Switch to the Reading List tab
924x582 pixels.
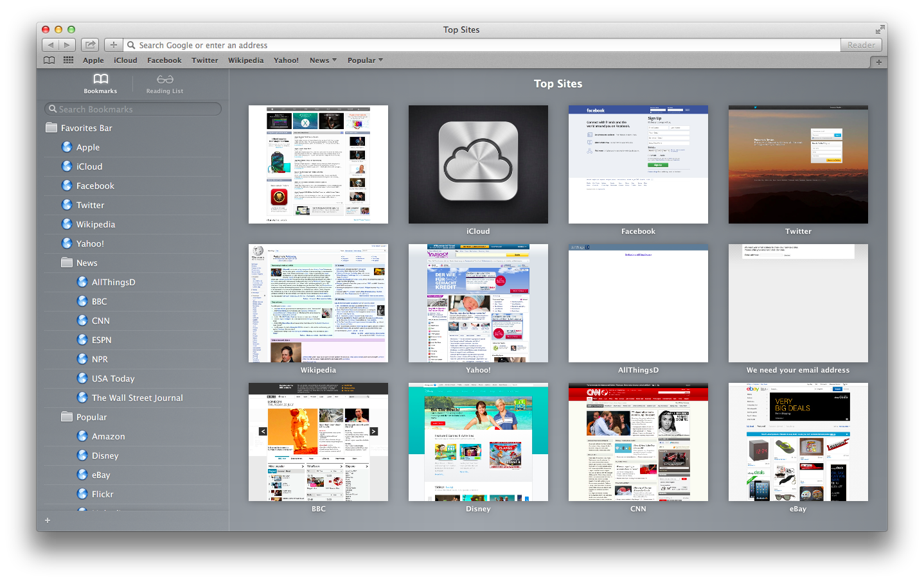164,84
